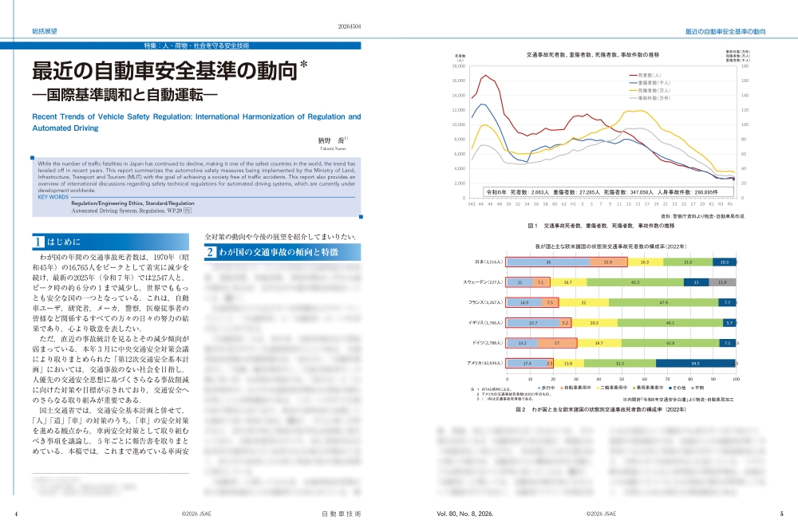The image size is (798, 532).
Task: Click the 重傷者数(千人) legend entry
Action: tap(650, 83)
